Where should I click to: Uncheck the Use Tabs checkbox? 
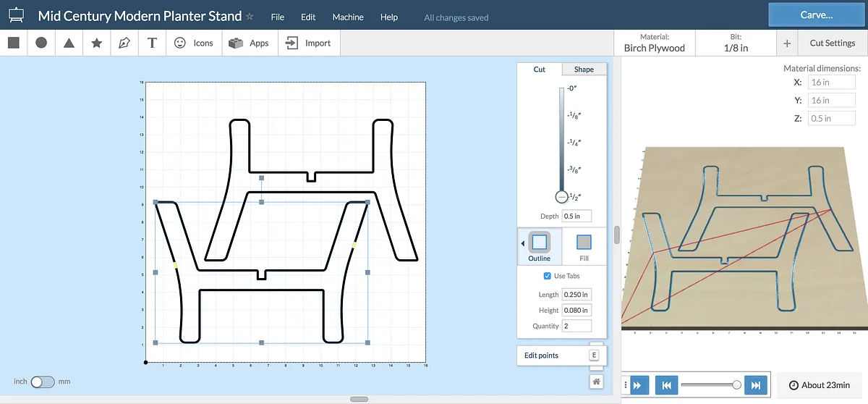point(547,276)
